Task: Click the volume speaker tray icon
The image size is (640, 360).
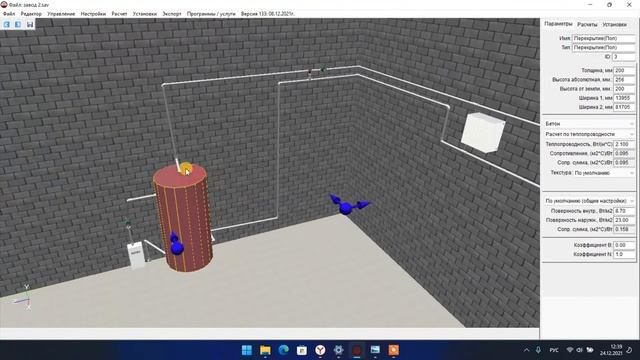Action: pos(580,350)
